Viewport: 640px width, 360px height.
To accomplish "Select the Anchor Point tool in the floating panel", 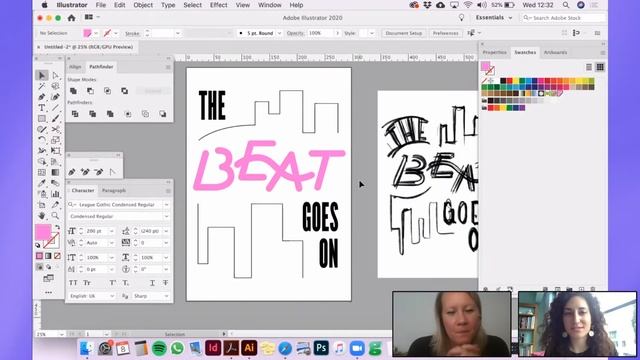I will [x=112, y=172].
